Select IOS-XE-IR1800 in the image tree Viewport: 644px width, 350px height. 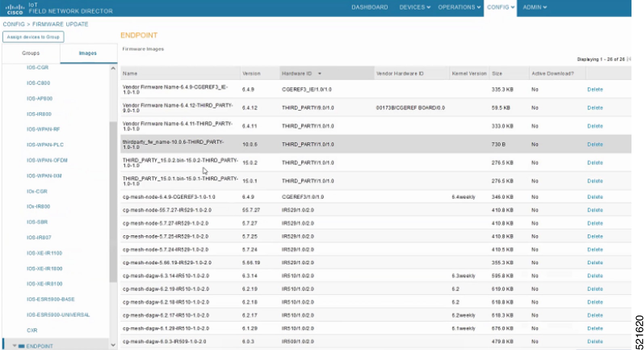tap(44, 268)
